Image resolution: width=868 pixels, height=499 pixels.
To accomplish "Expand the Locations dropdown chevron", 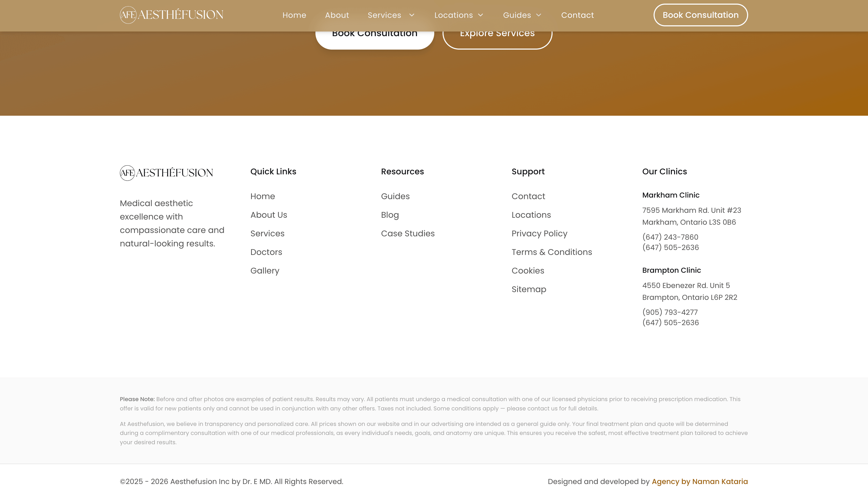I will [481, 15].
